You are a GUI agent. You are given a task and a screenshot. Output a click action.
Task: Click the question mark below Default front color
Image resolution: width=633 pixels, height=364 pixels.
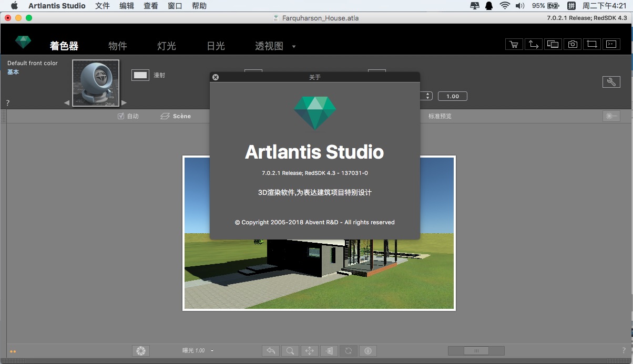point(8,103)
